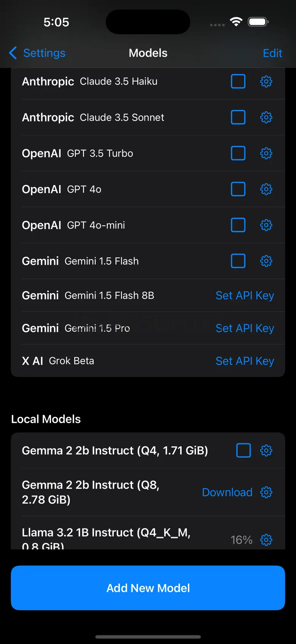Check the Gemma 2 2b Instruct Q4 box
Viewport: 296px width, 644px height.
click(243, 451)
